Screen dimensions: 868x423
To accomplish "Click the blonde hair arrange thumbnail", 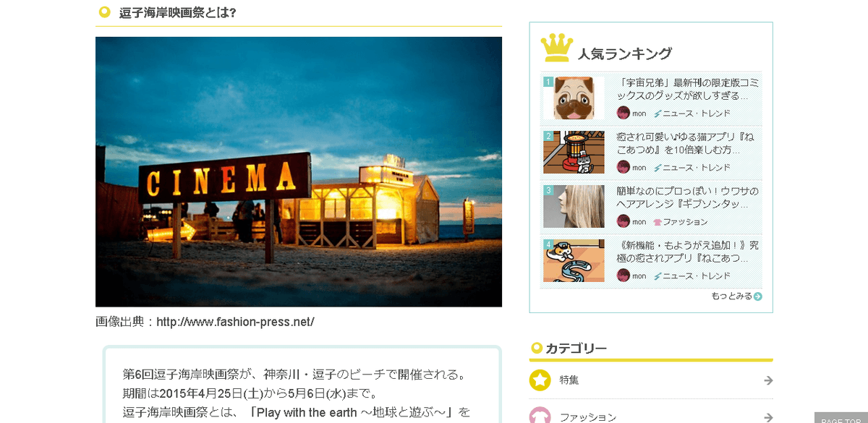I will (x=574, y=206).
